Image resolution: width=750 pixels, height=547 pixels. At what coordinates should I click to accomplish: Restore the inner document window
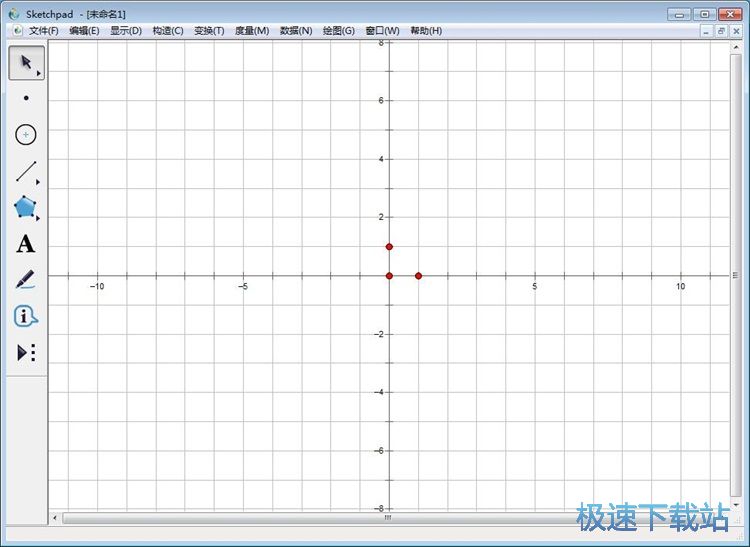coord(721,31)
